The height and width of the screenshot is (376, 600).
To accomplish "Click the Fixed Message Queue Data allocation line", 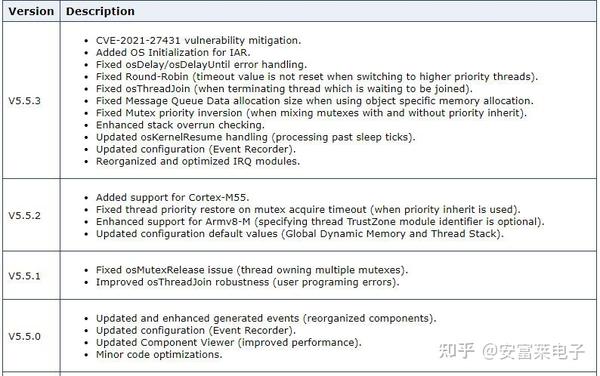I will click(315, 101).
